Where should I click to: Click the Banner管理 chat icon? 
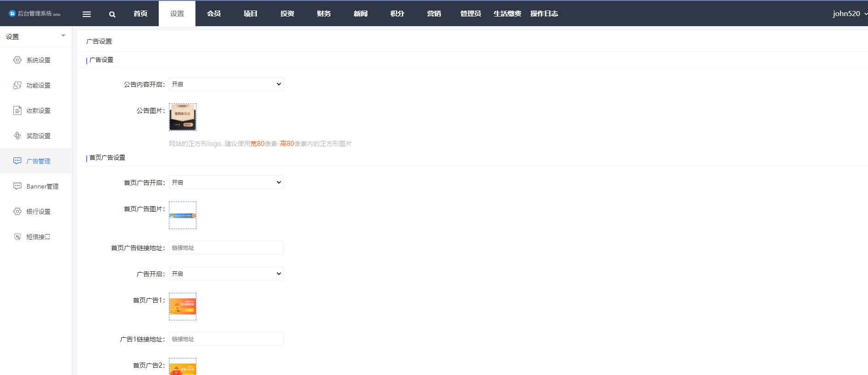(x=17, y=186)
